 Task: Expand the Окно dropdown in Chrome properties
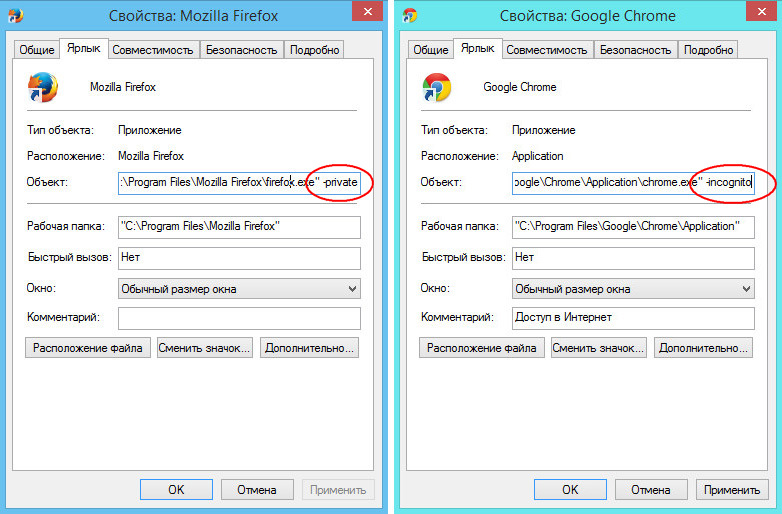(x=633, y=289)
